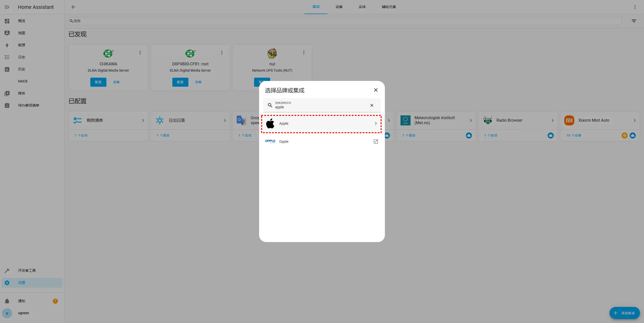Click the Apple logo icon in results

tap(270, 123)
